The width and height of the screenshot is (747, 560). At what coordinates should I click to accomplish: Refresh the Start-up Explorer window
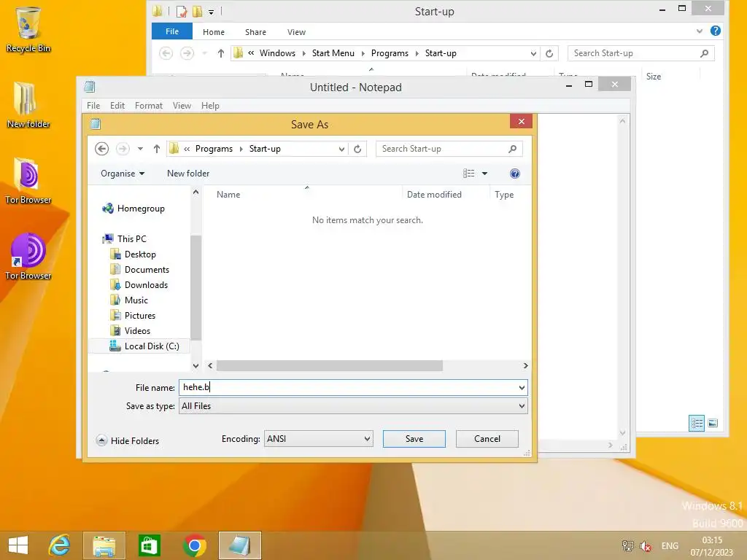coord(549,53)
